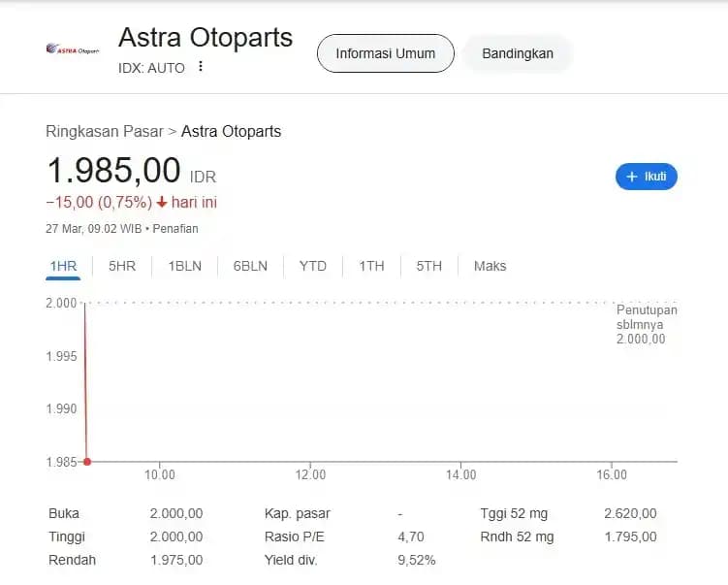This screenshot has height=585, width=728.
Task: Select the Informasi Umum button
Action: pos(386,53)
